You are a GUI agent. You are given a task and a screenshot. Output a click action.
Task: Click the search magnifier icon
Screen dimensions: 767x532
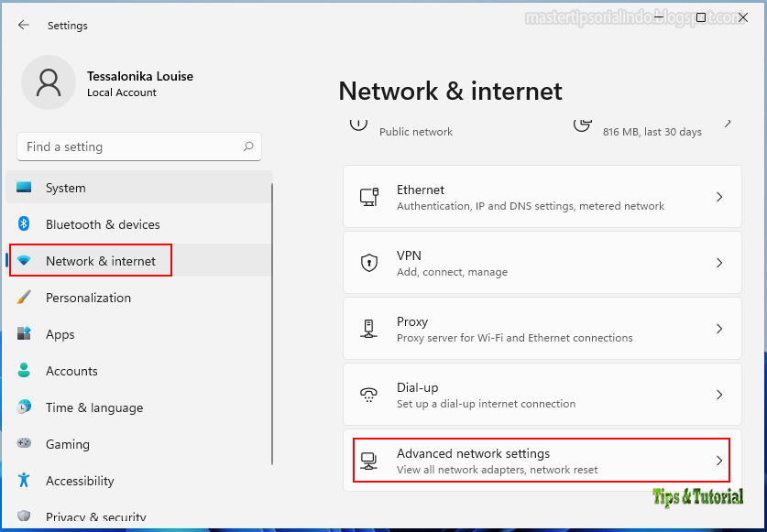(248, 147)
